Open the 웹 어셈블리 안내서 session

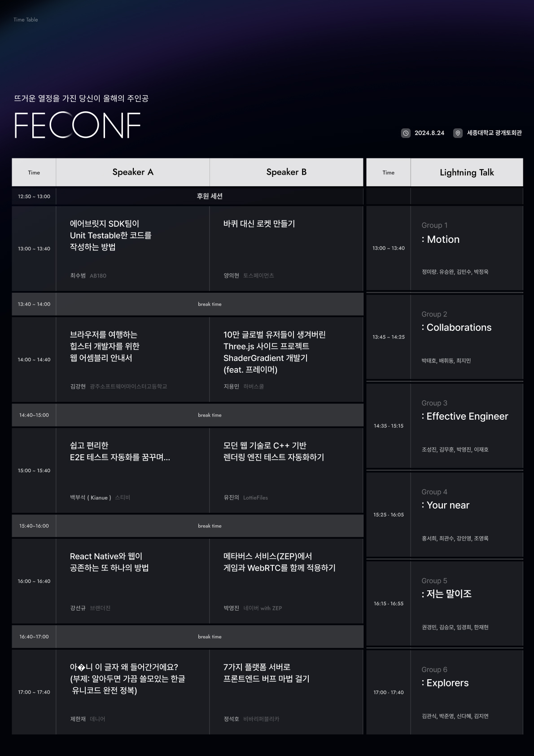point(133,360)
